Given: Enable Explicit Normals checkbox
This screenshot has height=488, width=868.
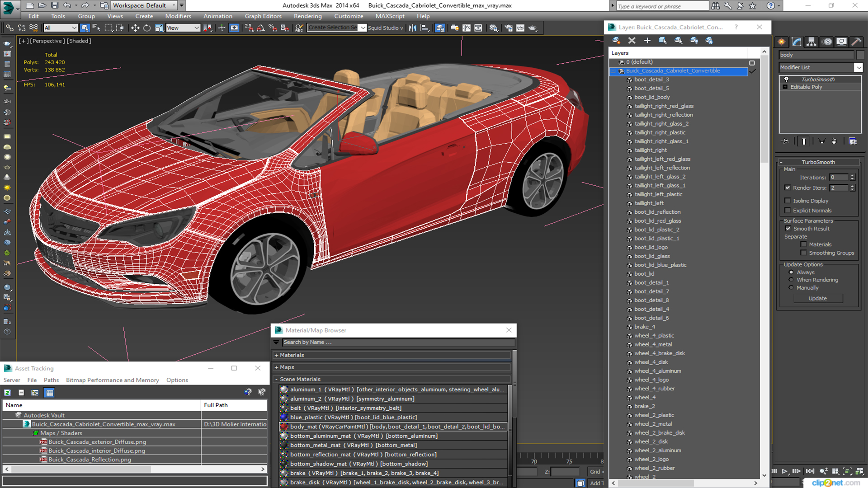Looking at the screenshot, I should tap(788, 211).
